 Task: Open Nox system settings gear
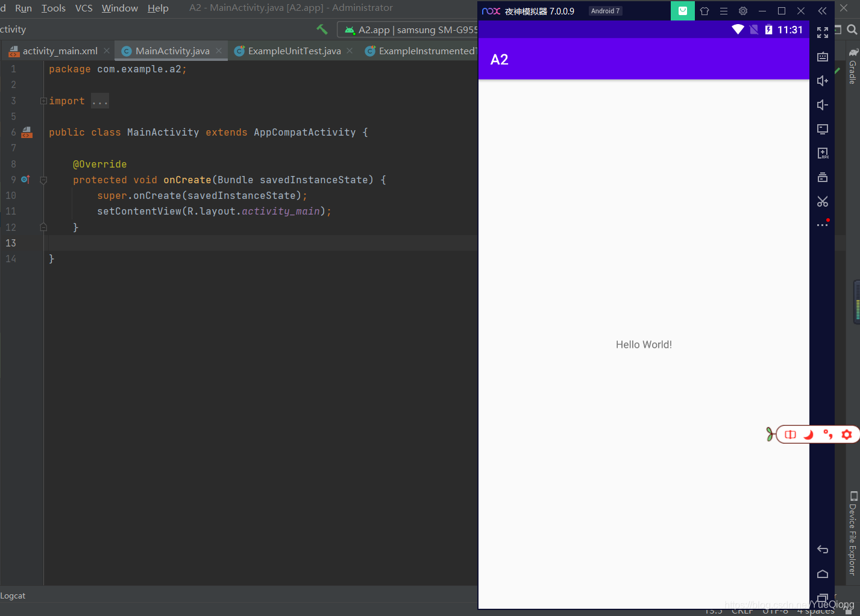(743, 11)
